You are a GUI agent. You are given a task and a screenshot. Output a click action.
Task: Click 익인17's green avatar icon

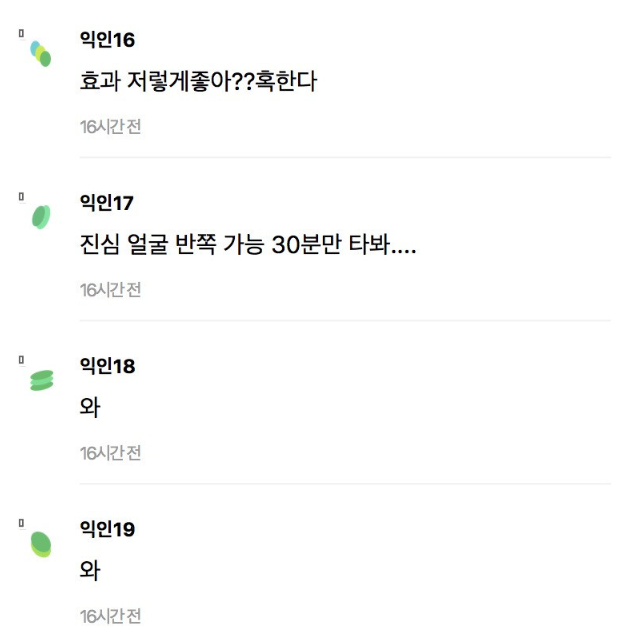[x=41, y=217]
